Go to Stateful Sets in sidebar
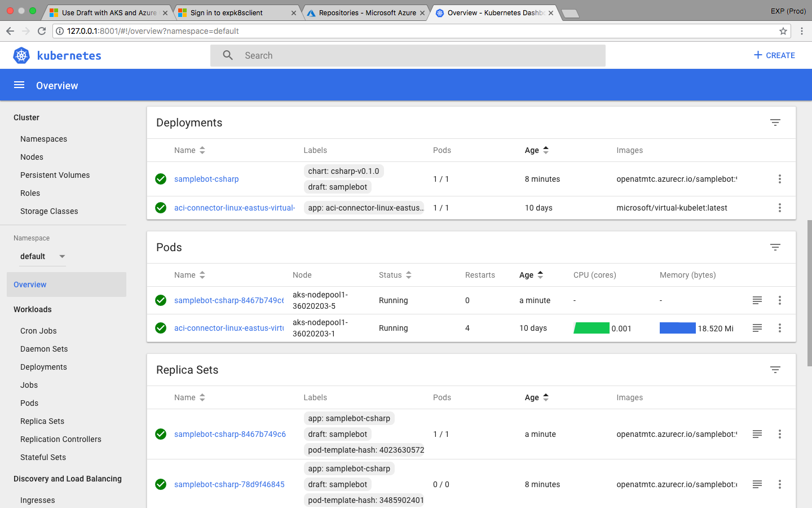The image size is (812, 508). click(x=43, y=457)
